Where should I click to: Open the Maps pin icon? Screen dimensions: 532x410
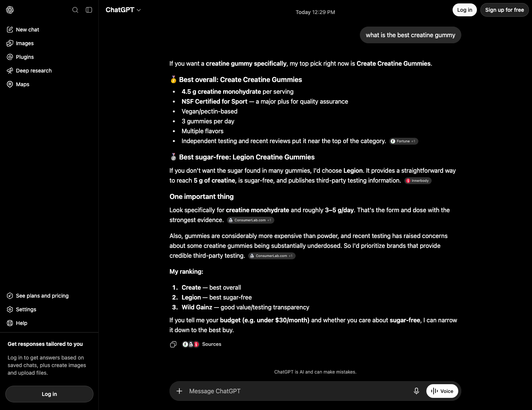tap(10, 84)
